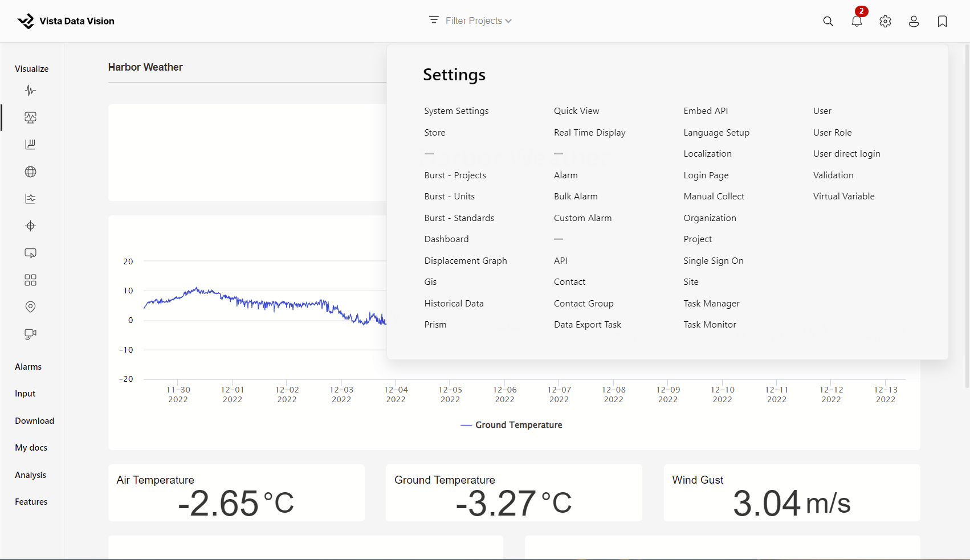Open Contact Group settings
The width and height of the screenshot is (970, 560).
tap(584, 304)
